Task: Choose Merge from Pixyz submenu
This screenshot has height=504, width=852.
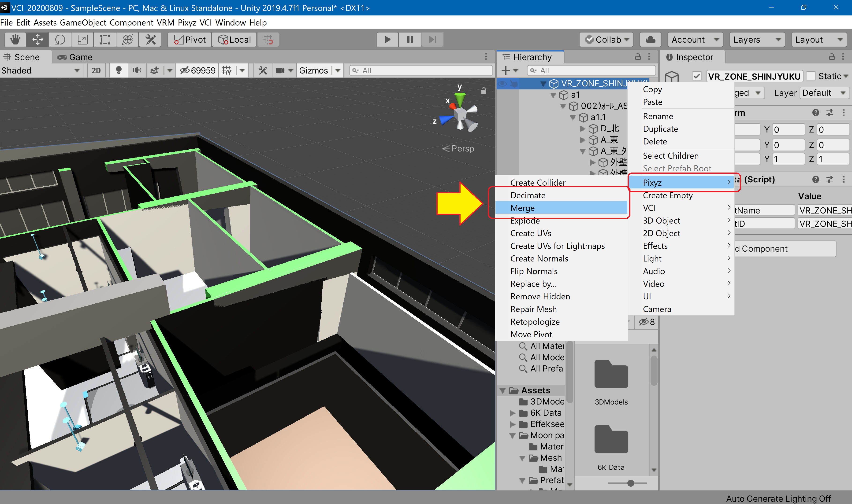Action: [x=561, y=208]
